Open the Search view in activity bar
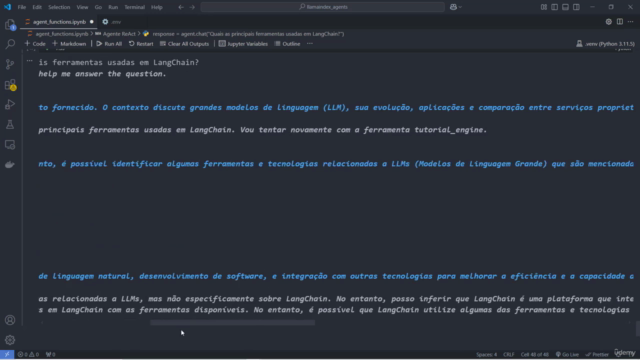The height and width of the screenshot is (360, 640). pos(10,44)
